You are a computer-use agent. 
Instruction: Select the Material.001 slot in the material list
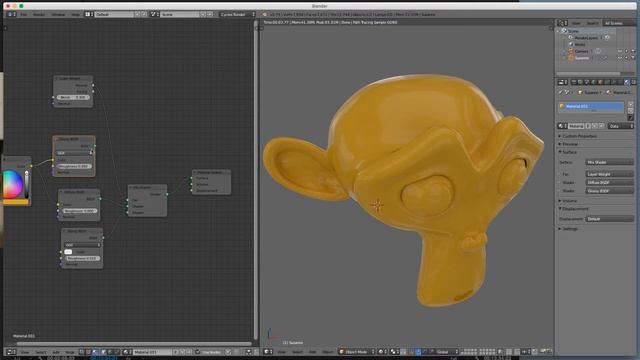point(591,107)
